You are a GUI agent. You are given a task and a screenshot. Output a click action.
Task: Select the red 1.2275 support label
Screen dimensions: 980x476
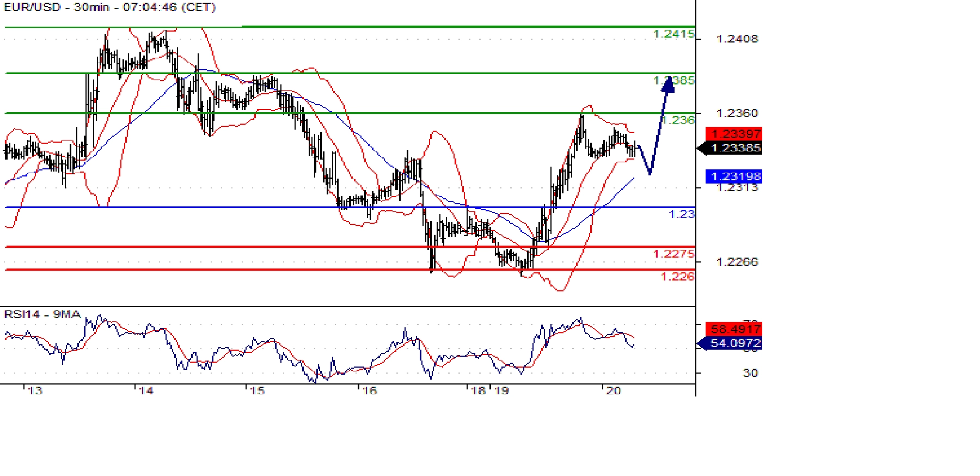[673, 254]
